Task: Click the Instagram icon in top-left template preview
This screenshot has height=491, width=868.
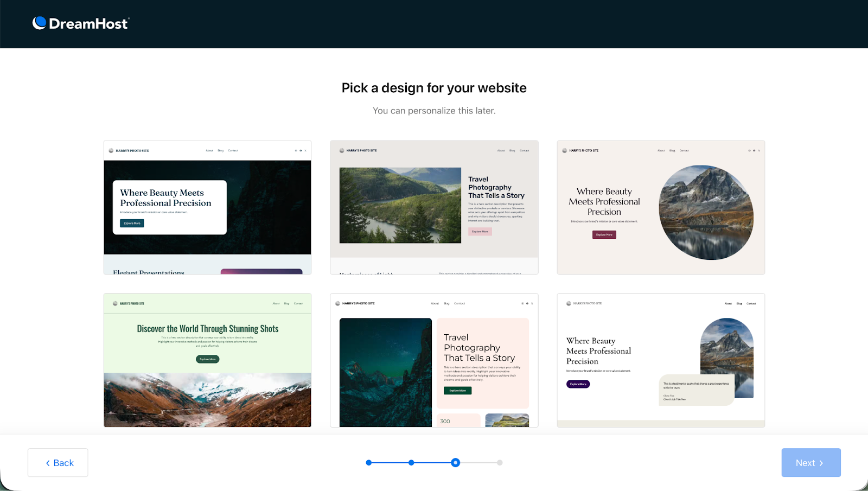Action: pos(296,150)
